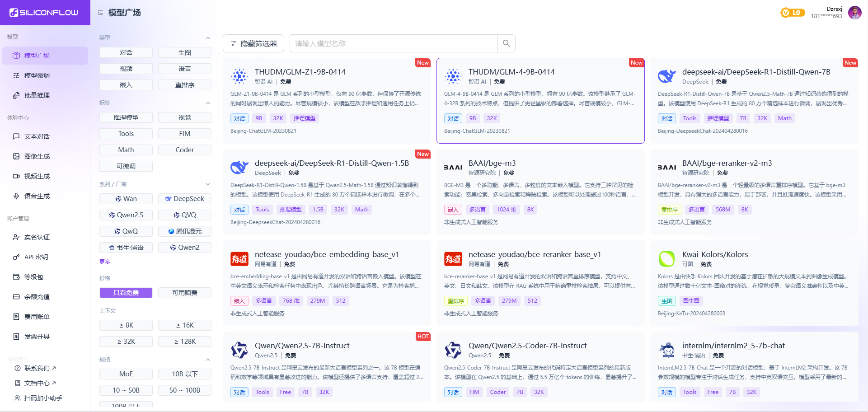Image resolution: width=868 pixels, height=412 pixels.
Task: Click the netease-youdao bce-embedding logo icon
Action: [x=239, y=259]
